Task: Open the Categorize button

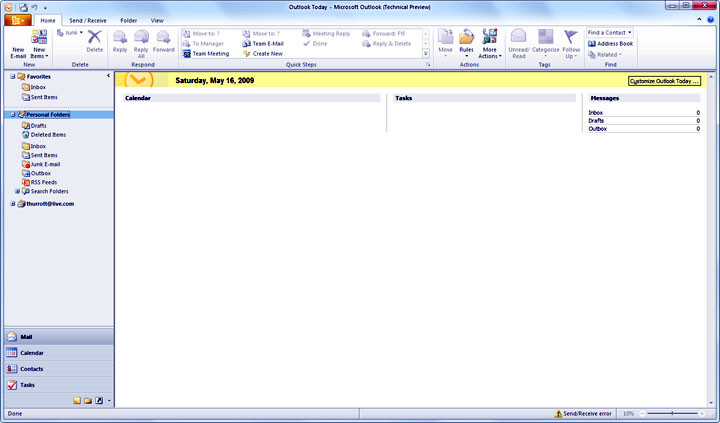Action: pyautogui.click(x=546, y=44)
